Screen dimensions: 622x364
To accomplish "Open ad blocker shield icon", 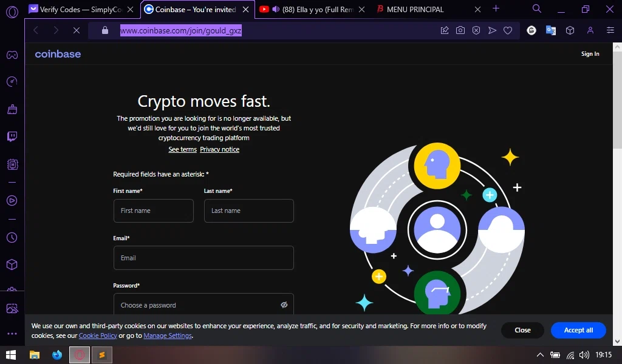I will (476, 30).
